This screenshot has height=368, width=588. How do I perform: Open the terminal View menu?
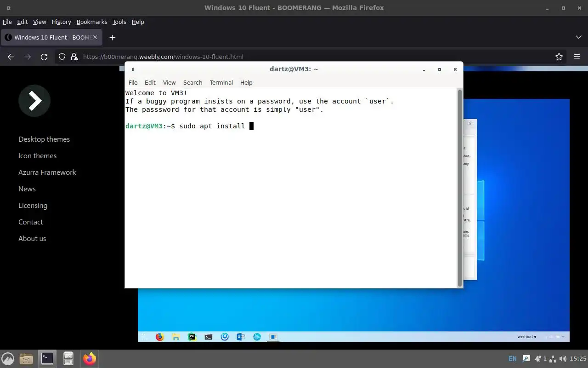(x=170, y=82)
